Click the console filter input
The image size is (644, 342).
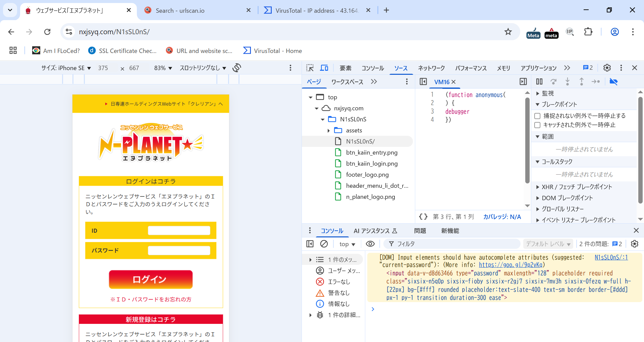[451, 244]
